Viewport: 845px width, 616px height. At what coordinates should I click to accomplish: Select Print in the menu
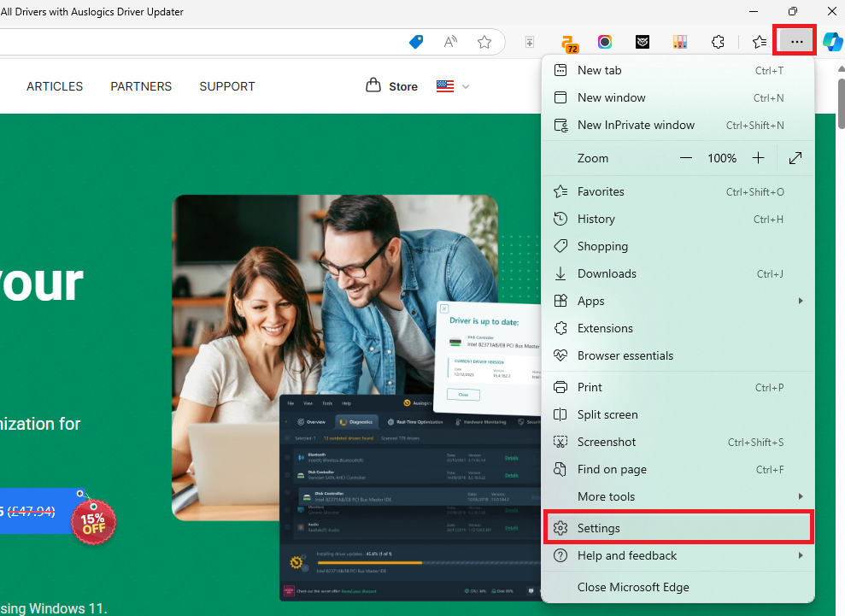coord(678,387)
